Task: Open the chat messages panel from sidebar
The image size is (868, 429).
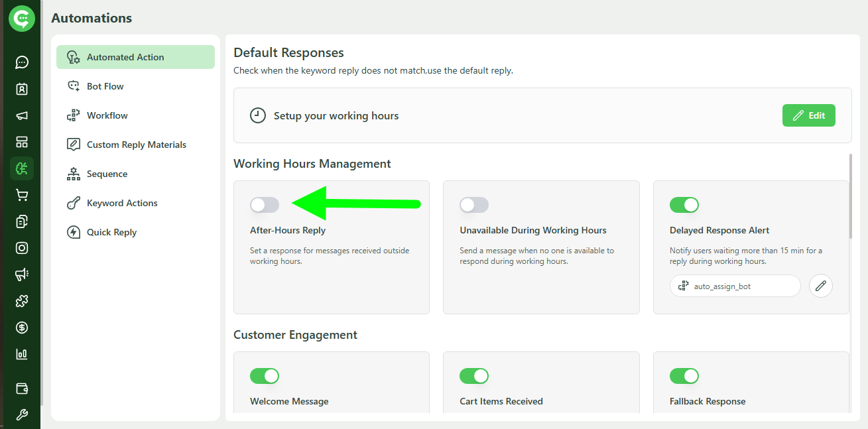Action: (x=21, y=62)
